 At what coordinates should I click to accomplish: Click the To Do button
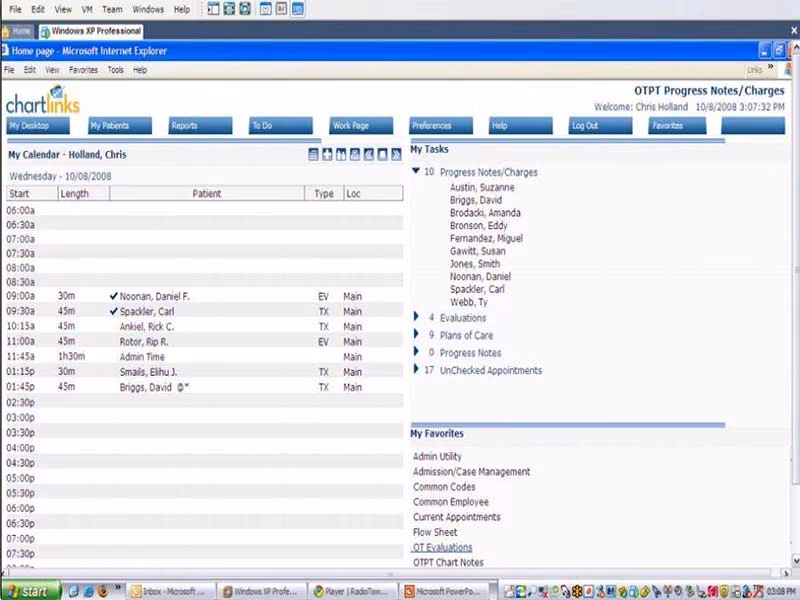point(281,126)
